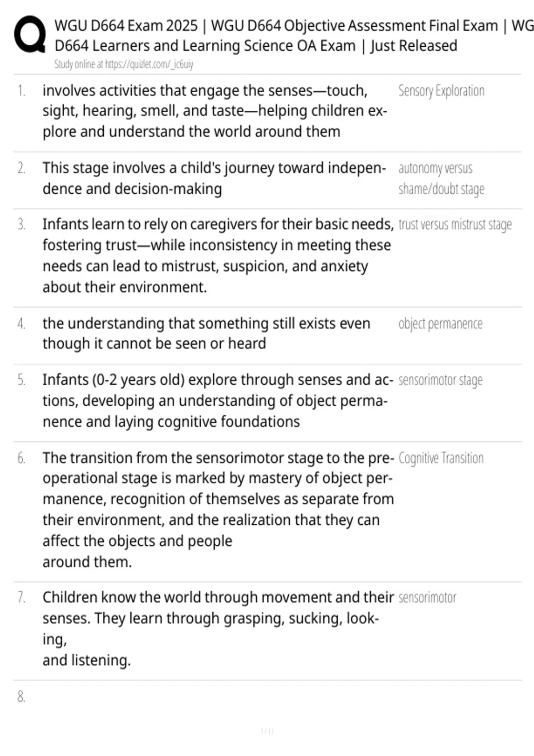Click definition about transition to preoperational stage

pos(218,510)
